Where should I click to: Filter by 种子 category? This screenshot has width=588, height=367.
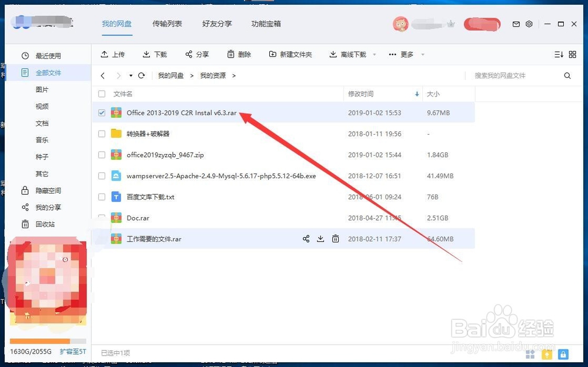click(42, 157)
